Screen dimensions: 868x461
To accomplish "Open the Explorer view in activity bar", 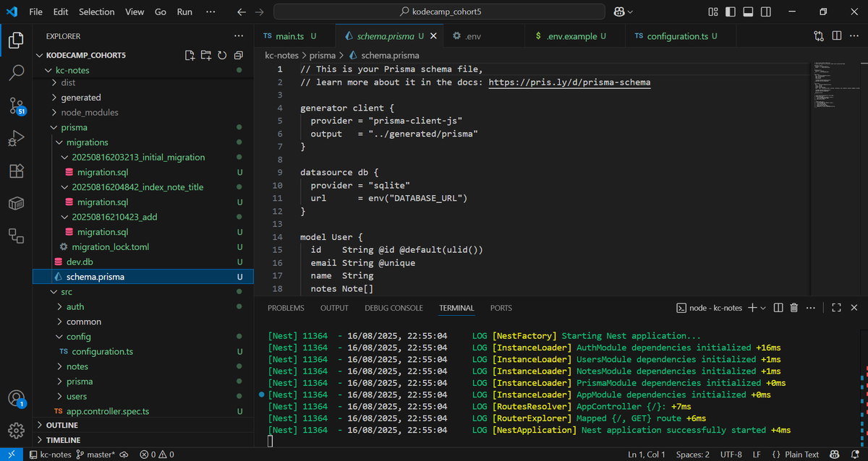I will (x=16, y=40).
